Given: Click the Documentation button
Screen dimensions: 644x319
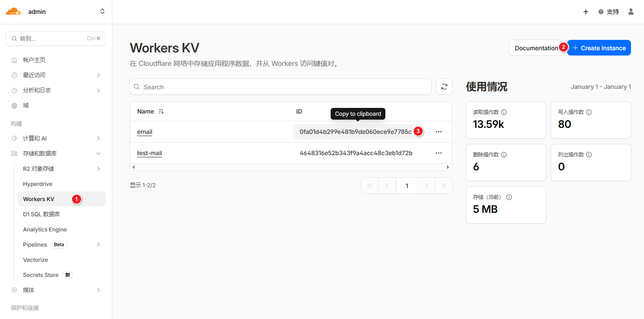Looking at the screenshot, I should tap(536, 48).
